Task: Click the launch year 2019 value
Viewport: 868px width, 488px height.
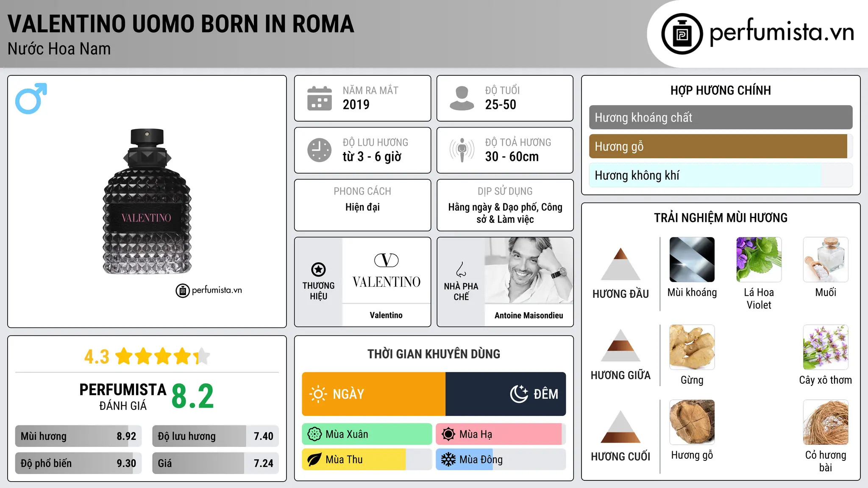Action: pyautogui.click(x=356, y=105)
